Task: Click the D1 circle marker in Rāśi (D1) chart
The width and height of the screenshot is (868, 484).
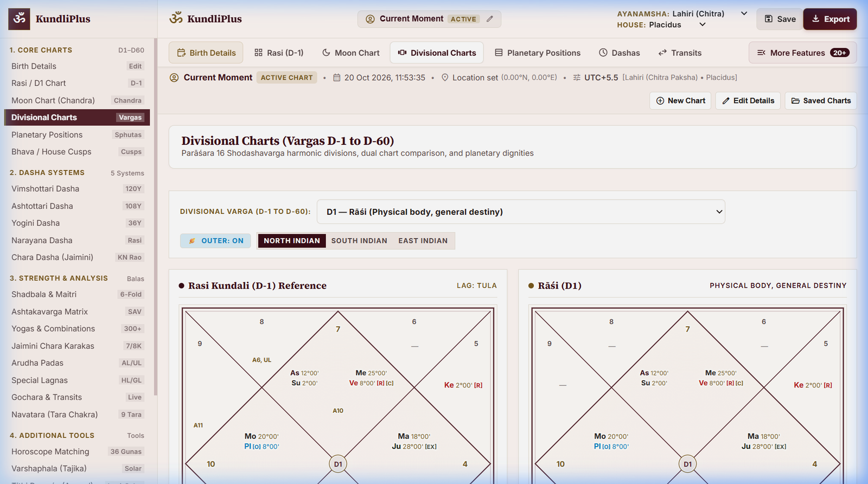Action: point(687,464)
